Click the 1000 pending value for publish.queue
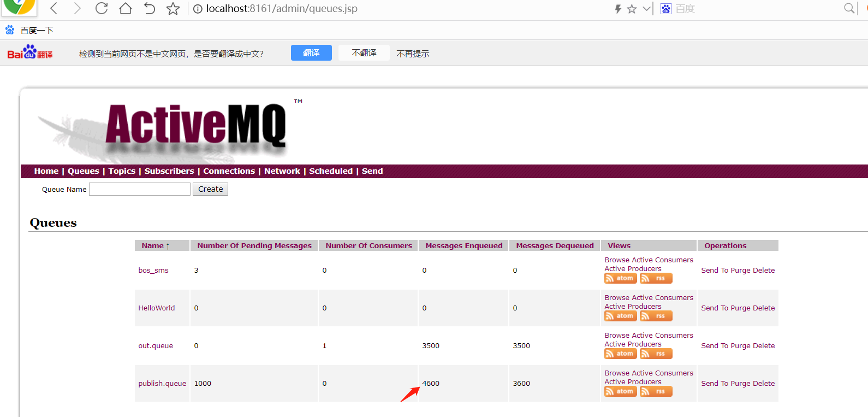 click(x=203, y=384)
